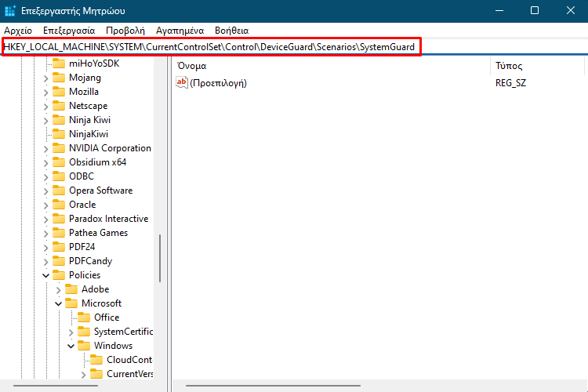Screen dimensions: 588x392
Task: Select the Office folder icon
Action: (x=84, y=318)
